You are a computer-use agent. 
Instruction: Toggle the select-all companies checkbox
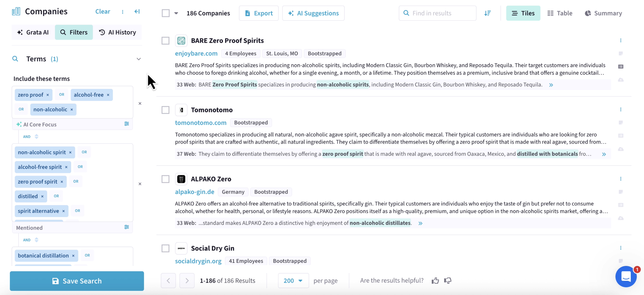(166, 13)
